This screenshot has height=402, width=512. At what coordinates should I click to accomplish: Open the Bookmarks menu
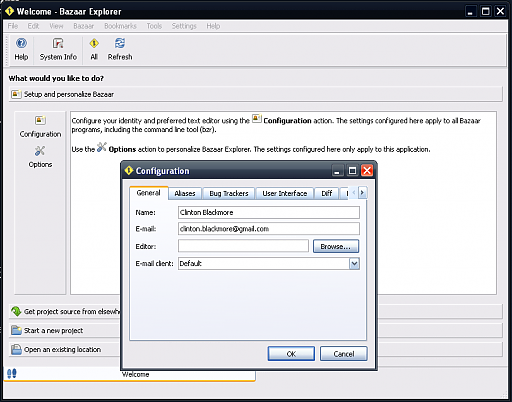click(x=120, y=26)
